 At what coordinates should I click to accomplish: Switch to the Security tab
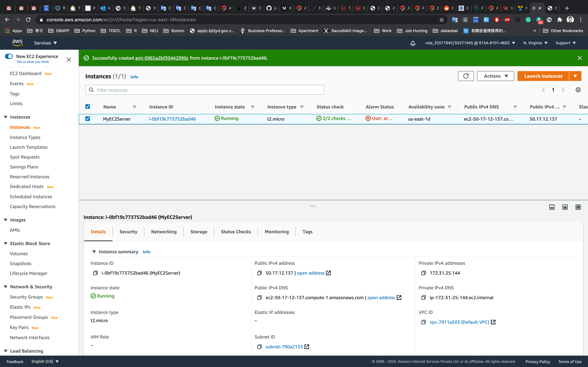tap(128, 232)
